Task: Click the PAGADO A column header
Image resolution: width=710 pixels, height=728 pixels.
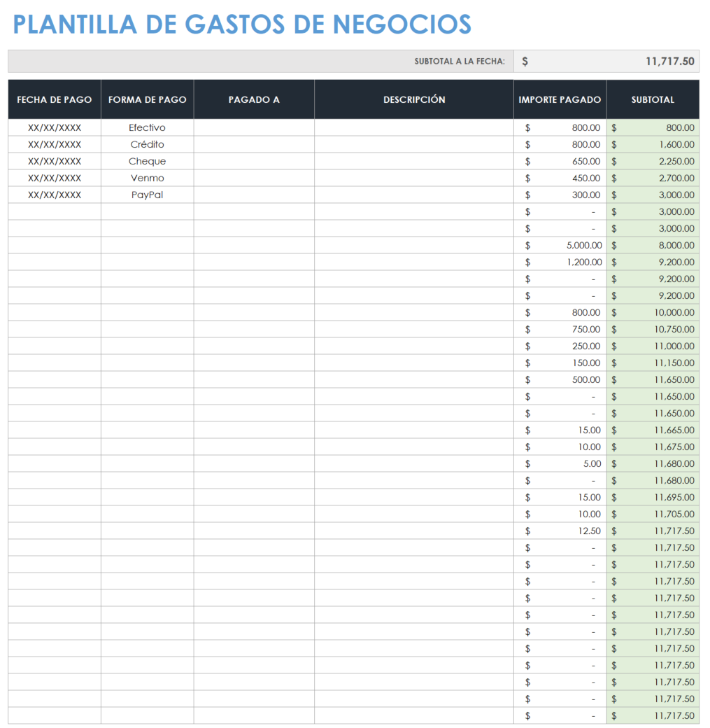Action: point(253,99)
